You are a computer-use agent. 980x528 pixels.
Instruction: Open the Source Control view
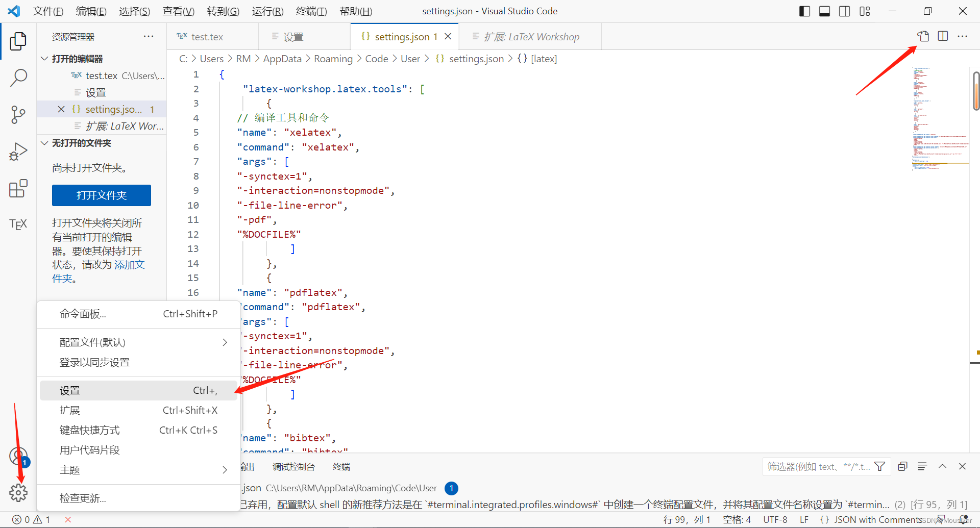point(18,115)
